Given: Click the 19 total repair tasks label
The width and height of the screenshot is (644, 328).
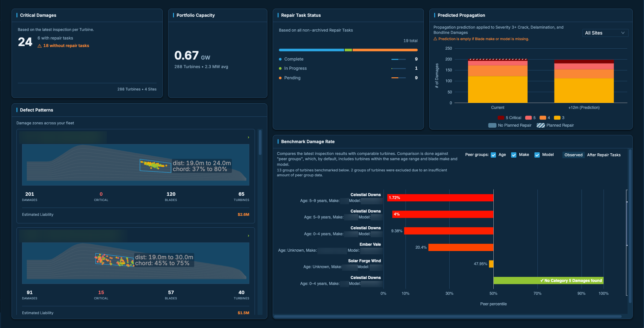Looking at the screenshot, I should (x=410, y=41).
